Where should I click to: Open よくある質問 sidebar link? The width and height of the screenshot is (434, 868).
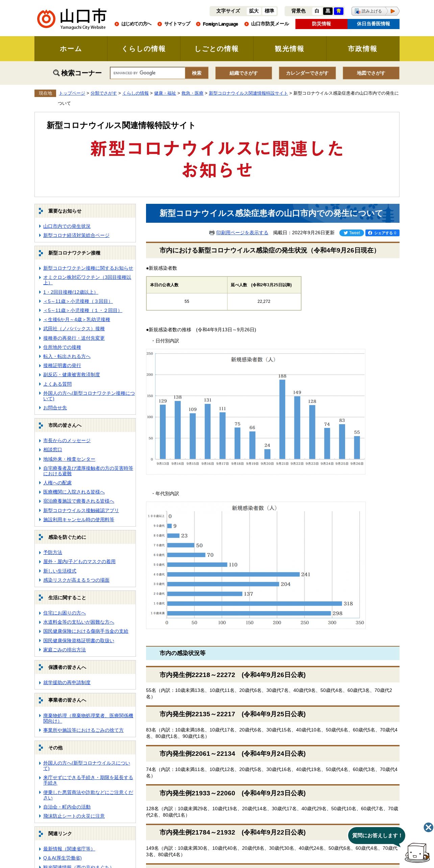(x=57, y=384)
